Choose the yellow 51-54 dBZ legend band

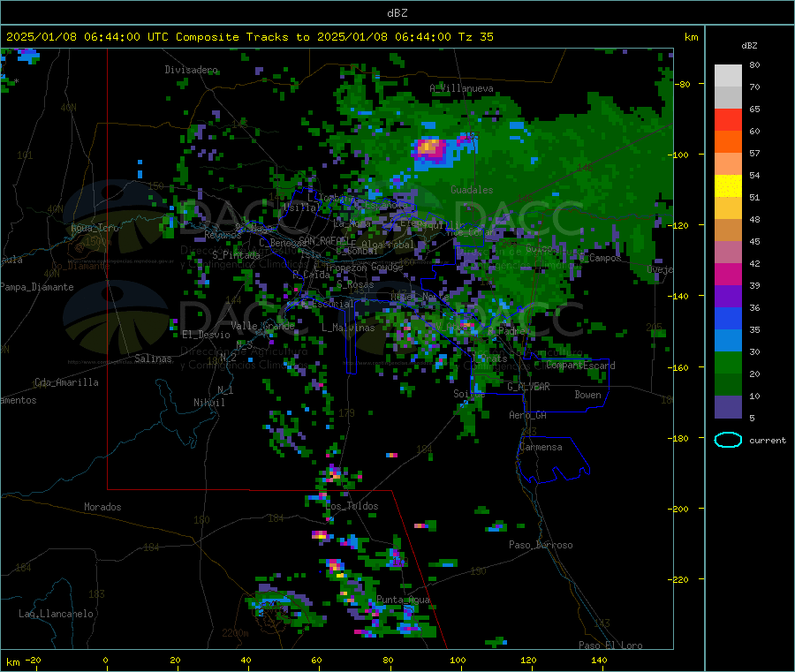(728, 186)
